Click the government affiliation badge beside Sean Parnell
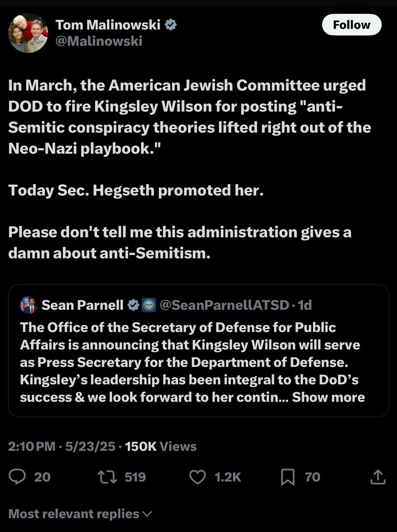The image size is (397, 532). 149,305
